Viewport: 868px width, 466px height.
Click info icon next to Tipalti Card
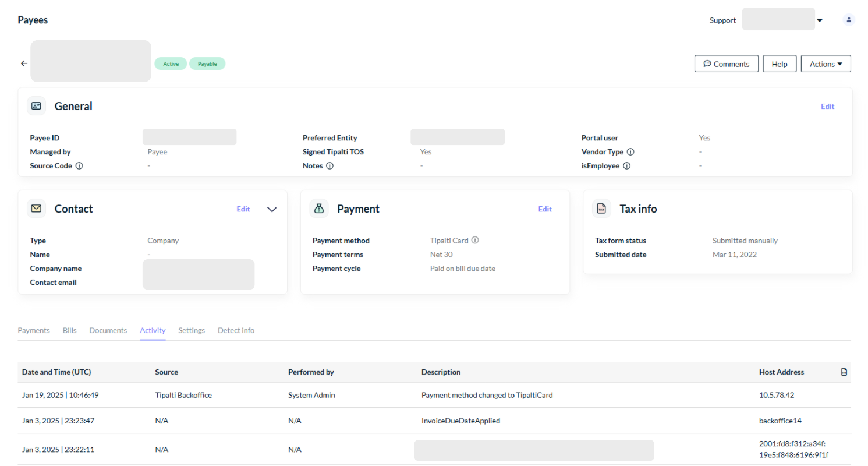coord(475,240)
